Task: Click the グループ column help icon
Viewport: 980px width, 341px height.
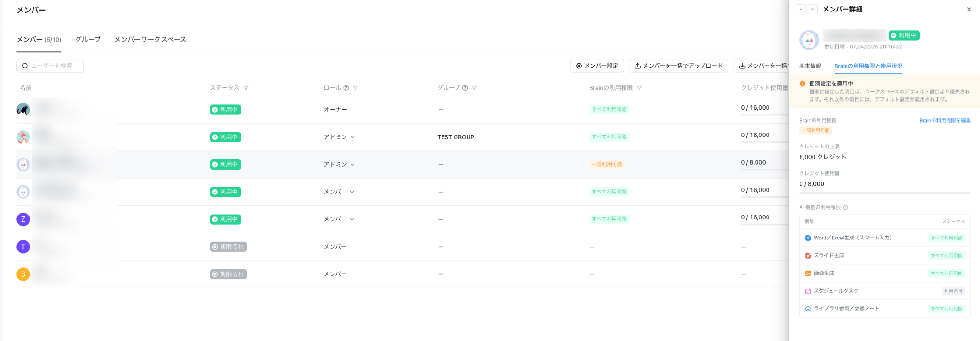Action: [465, 88]
